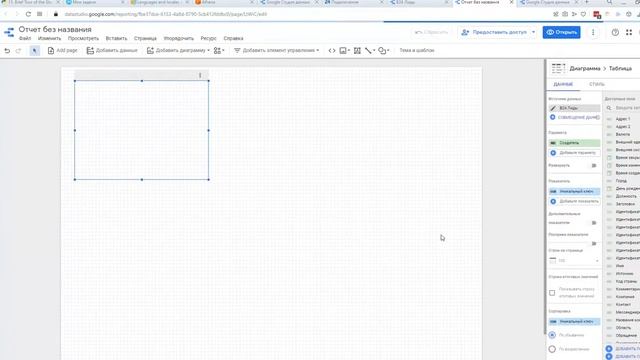The image size is (640, 360).
Task: Check the show summary row checkbox
Action: 552,293
